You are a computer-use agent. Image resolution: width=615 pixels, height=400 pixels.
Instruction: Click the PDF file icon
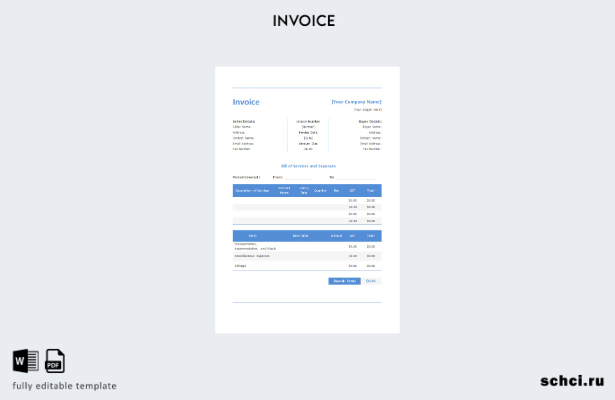(x=55, y=360)
